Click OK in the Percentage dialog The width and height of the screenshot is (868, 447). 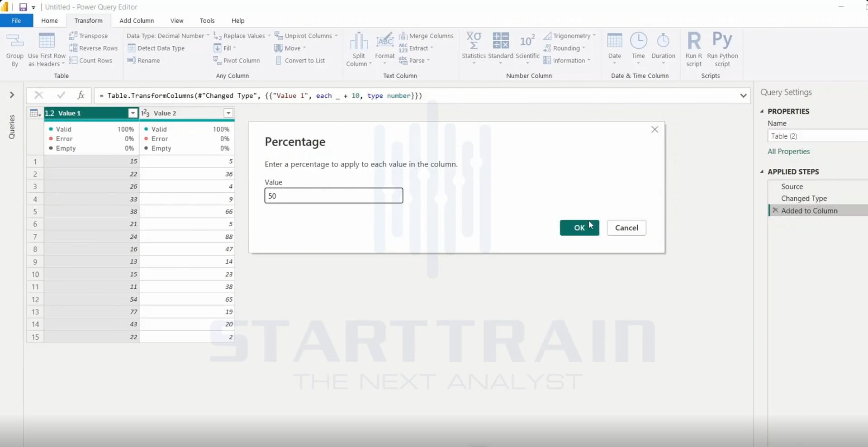click(x=579, y=228)
